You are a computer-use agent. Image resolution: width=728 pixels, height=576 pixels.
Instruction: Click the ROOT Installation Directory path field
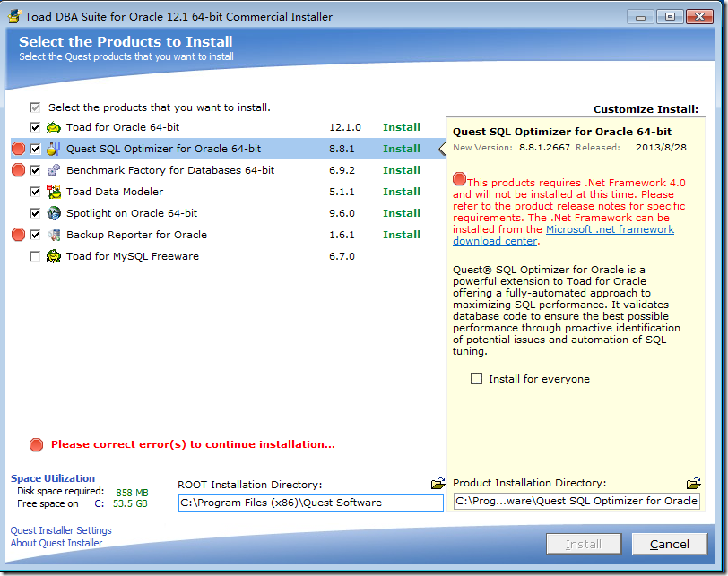pyautogui.click(x=310, y=503)
